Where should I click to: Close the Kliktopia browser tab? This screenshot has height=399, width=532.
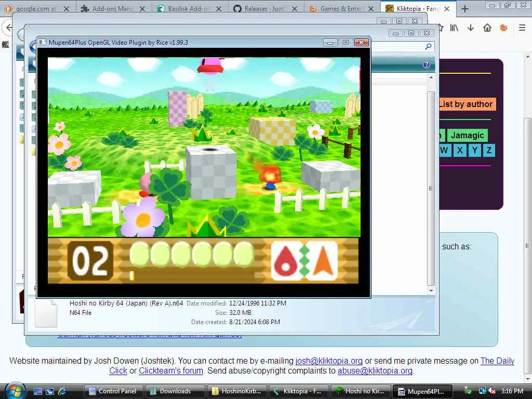coord(447,9)
